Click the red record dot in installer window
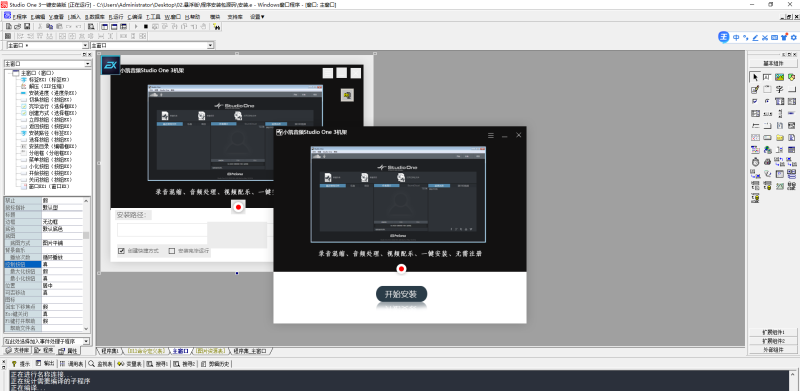This screenshot has height=391, width=800. pos(402,268)
